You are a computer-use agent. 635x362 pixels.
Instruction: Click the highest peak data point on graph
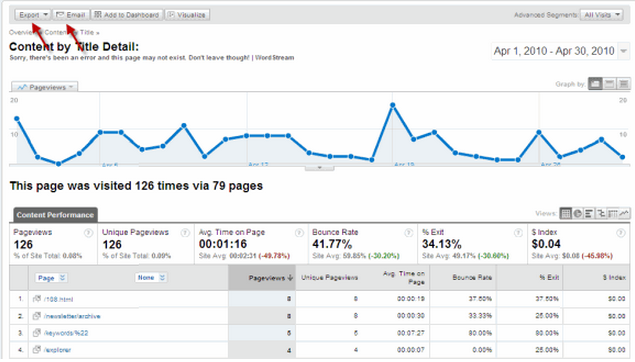(392, 105)
